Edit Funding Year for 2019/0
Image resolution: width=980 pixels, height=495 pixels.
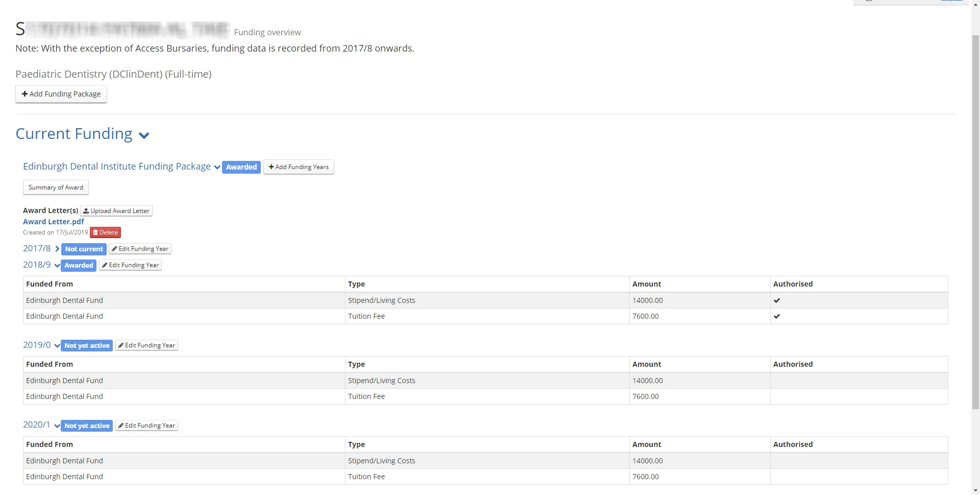(146, 345)
